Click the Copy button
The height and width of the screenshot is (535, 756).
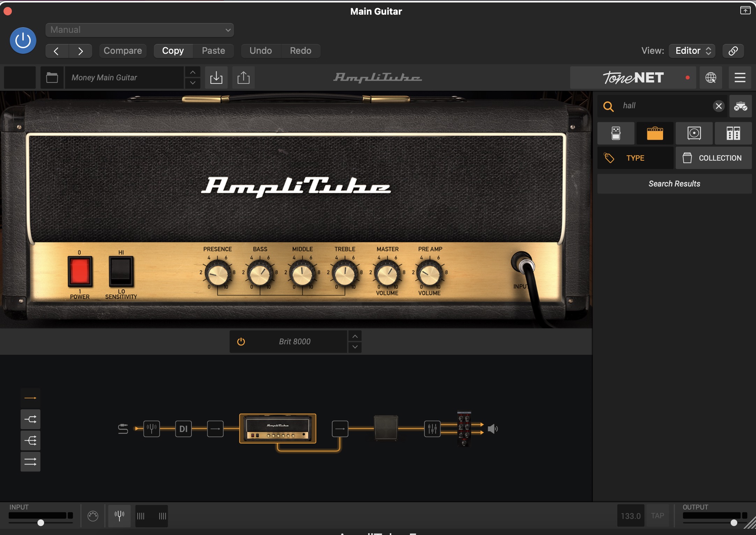(173, 51)
